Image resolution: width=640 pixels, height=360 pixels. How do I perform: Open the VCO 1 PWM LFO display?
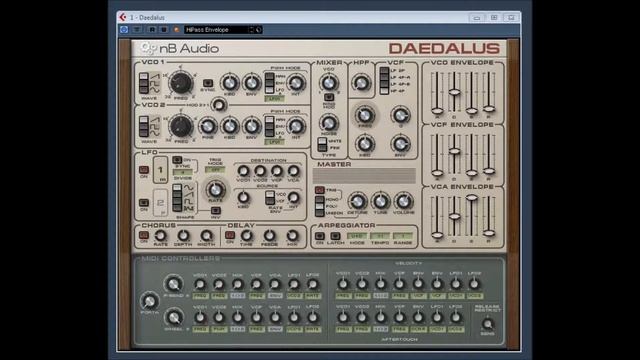275,99
